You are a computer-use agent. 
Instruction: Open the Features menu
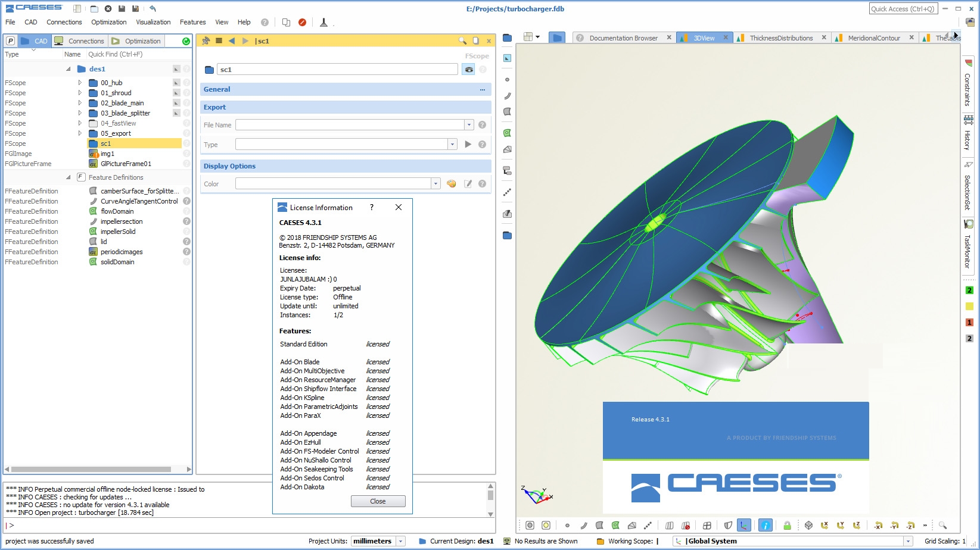click(x=193, y=22)
